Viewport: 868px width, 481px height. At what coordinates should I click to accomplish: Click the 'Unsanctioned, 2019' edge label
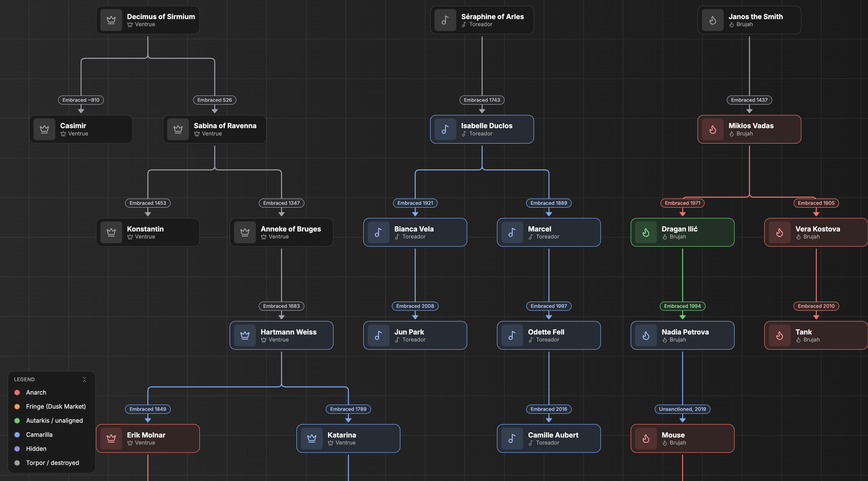(x=683, y=409)
